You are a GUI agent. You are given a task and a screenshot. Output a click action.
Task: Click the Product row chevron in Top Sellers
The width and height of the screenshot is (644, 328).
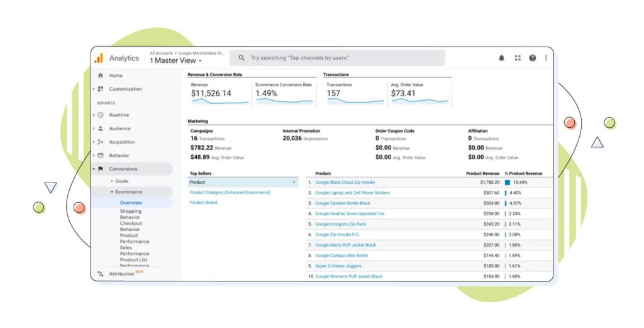coord(294,182)
